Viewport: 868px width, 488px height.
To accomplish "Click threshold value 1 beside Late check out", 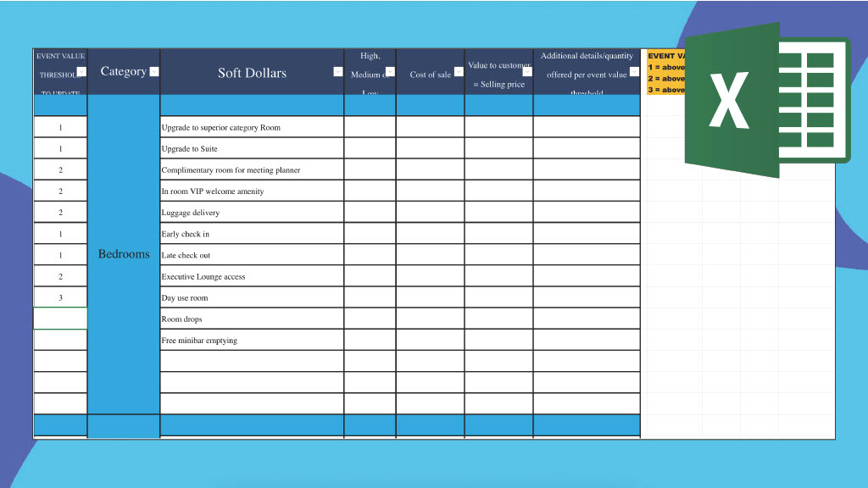I will (60, 254).
